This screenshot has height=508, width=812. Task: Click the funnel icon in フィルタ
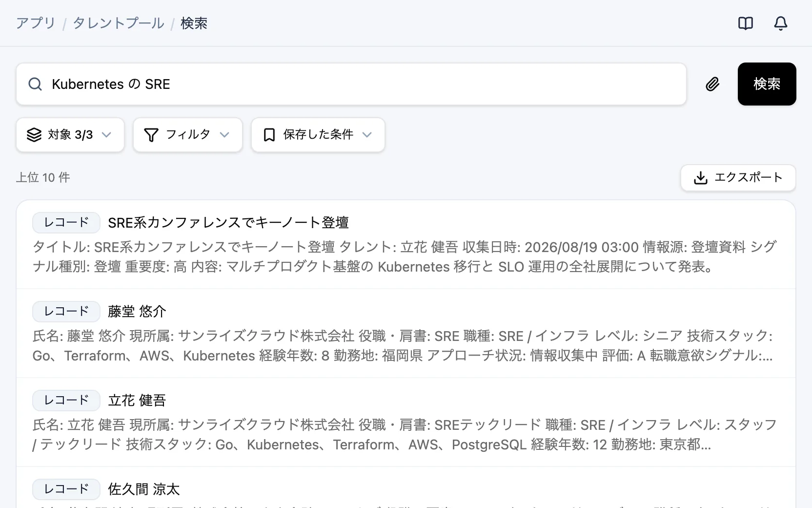click(151, 135)
